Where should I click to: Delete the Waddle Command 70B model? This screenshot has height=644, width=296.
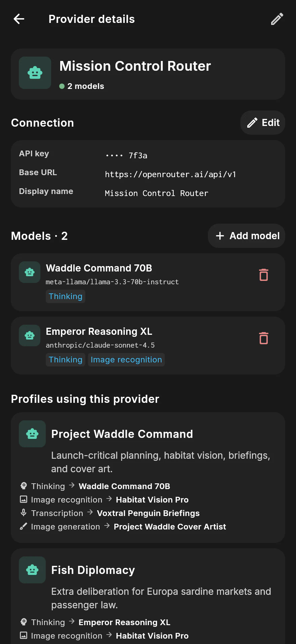[264, 275]
